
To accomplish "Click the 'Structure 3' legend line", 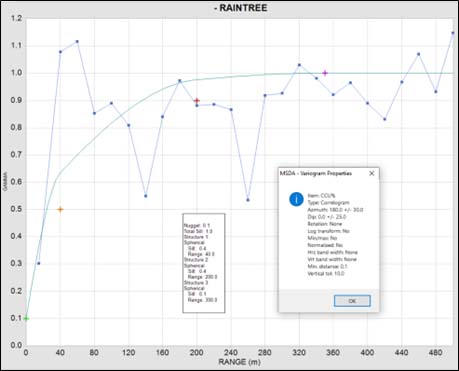I will (x=196, y=283).
